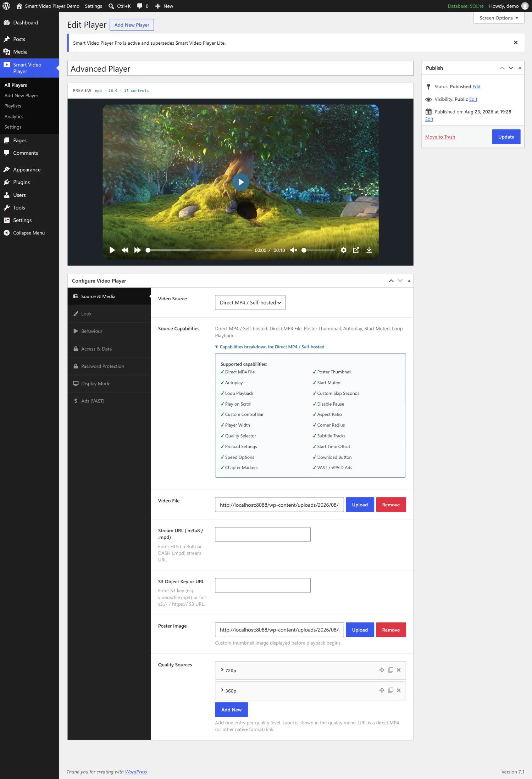Switch to the Behaviour tab
This screenshot has width=532, height=779.
(x=109, y=331)
